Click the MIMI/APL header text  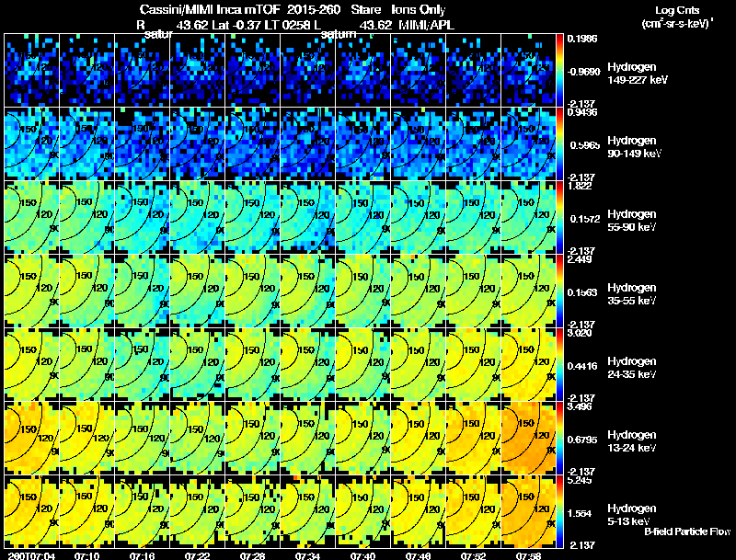pos(426,26)
